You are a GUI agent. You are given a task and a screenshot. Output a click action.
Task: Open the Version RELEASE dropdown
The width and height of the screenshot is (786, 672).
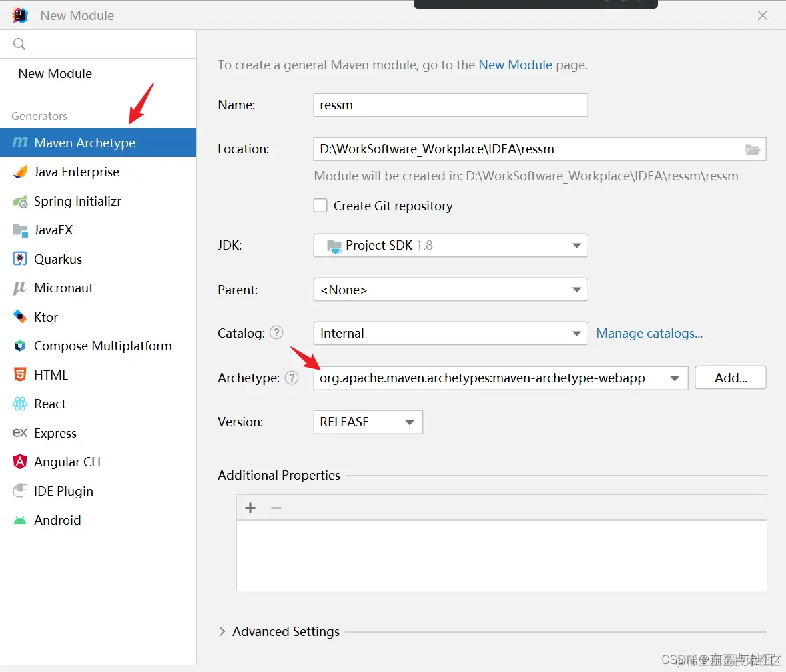[x=368, y=422]
